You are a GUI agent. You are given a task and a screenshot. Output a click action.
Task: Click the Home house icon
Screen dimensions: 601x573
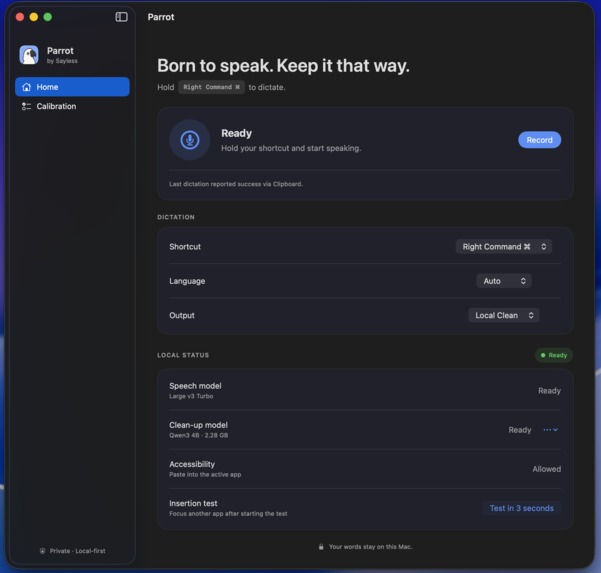pos(26,87)
